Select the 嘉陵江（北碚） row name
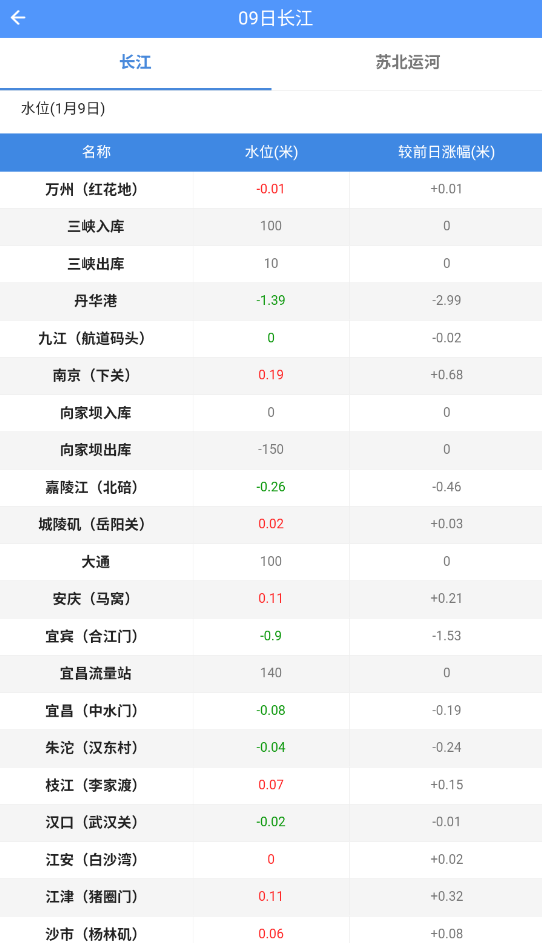Screen dimensions: 542x943 (x=92, y=487)
